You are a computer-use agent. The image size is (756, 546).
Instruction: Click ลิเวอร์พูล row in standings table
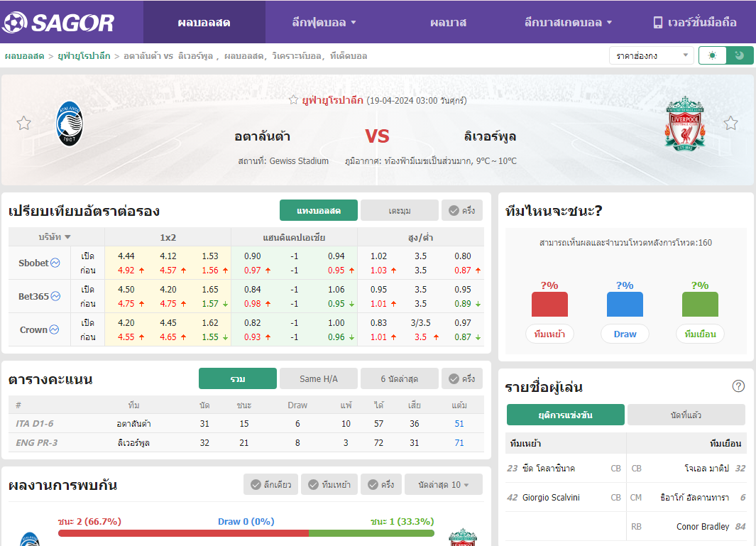[x=246, y=442]
